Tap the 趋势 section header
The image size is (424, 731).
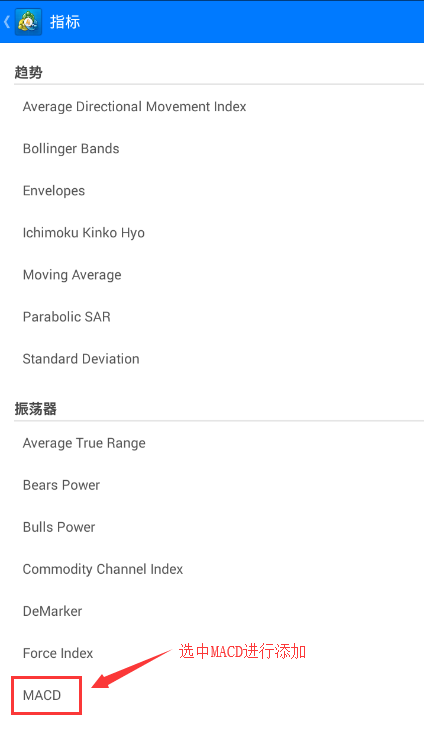[x=28, y=72]
